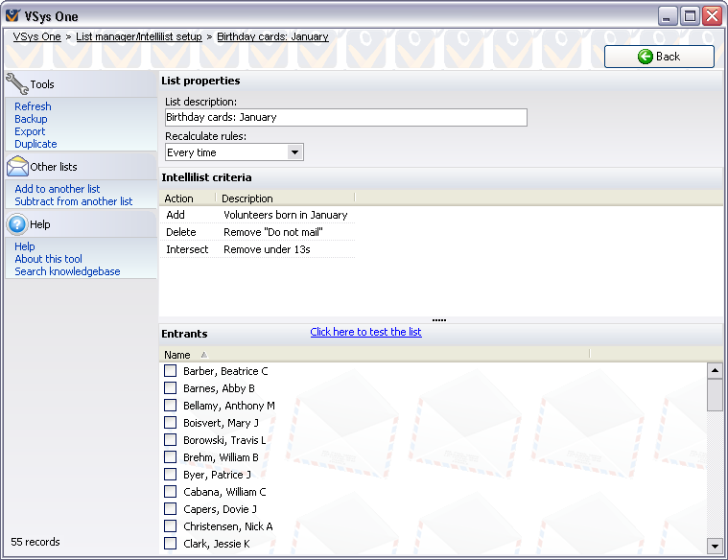Choose Subtract from another list
This screenshot has width=728, height=560.
pyautogui.click(x=73, y=201)
